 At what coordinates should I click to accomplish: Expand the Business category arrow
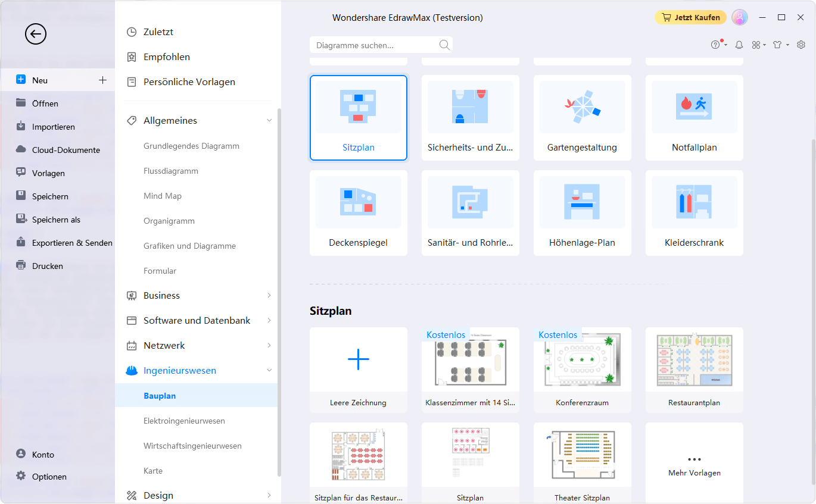[x=269, y=295]
